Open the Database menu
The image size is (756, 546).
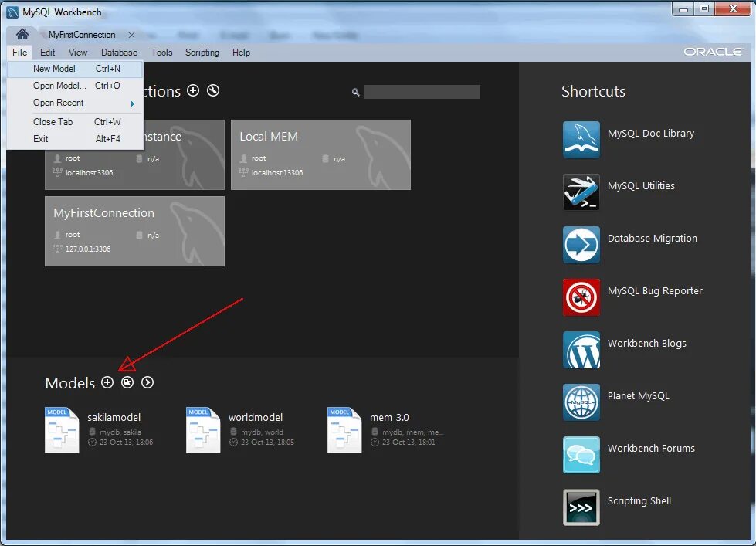tap(119, 52)
